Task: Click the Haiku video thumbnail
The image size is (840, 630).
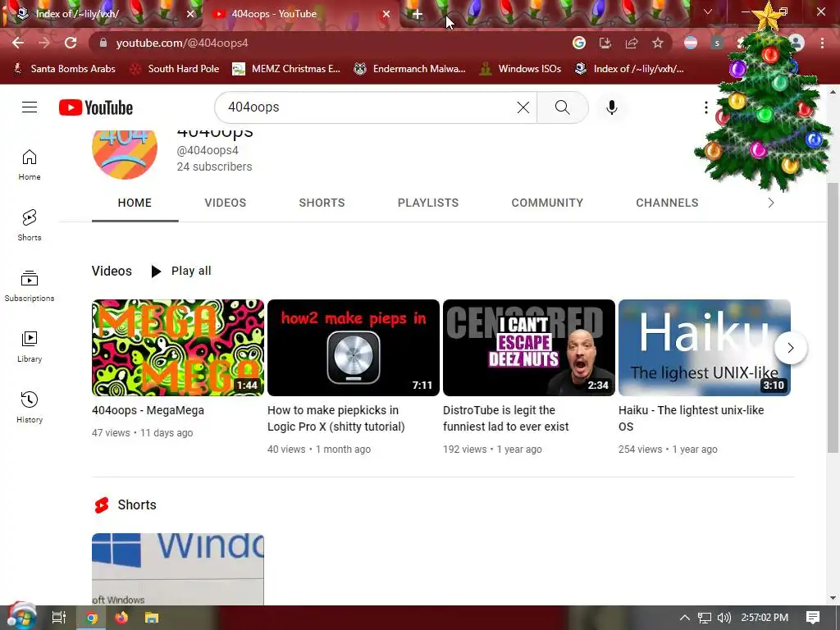Action: (x=705, y=348)
